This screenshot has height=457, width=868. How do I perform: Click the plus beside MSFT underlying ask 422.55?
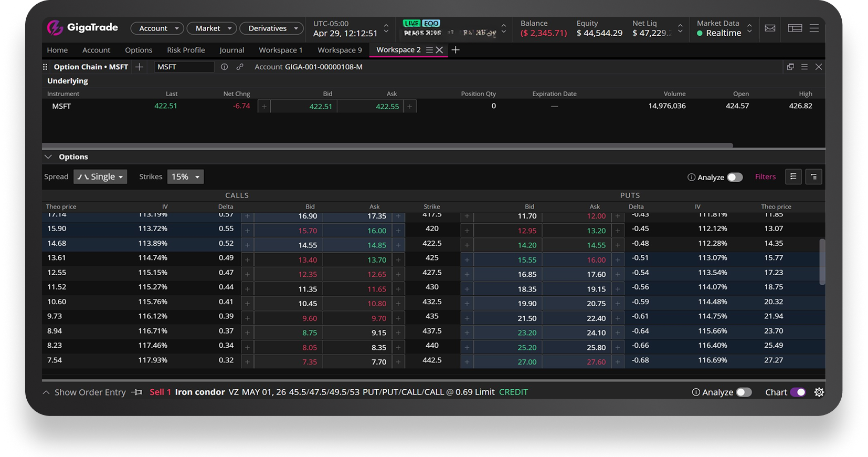[x=410, y=107]
